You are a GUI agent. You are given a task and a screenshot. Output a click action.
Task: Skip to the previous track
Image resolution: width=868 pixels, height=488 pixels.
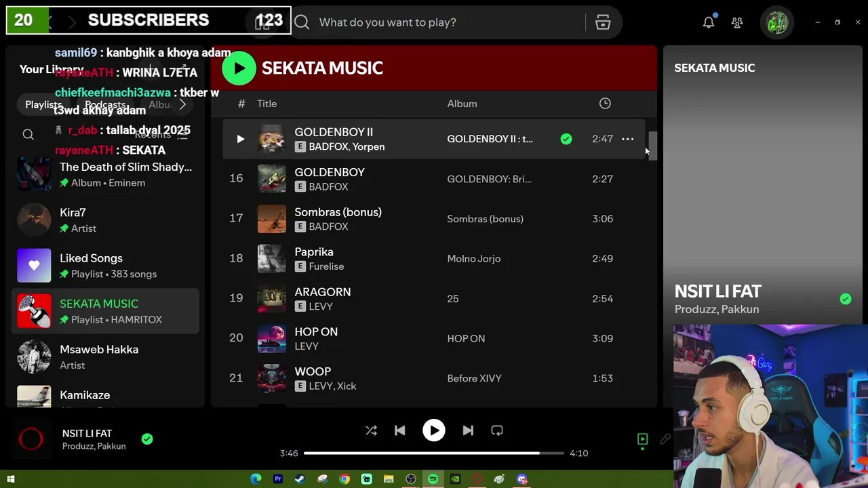(400, 430)
